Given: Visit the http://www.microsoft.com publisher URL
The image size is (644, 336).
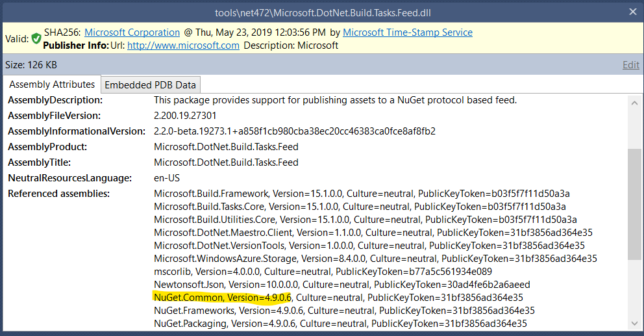Looking at the screenshot, I should click(183, 45).
